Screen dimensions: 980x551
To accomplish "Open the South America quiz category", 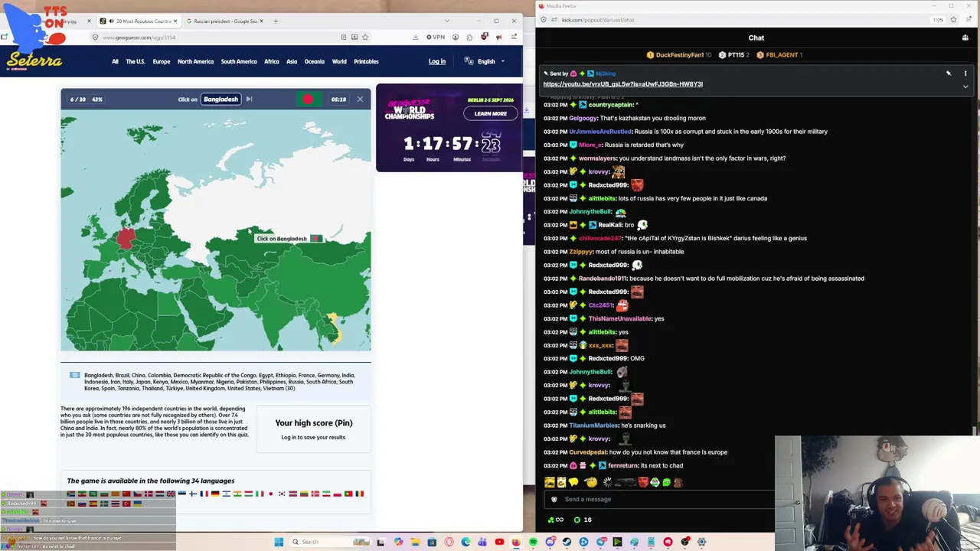I will pyautogui.click(x=239, y=61).
